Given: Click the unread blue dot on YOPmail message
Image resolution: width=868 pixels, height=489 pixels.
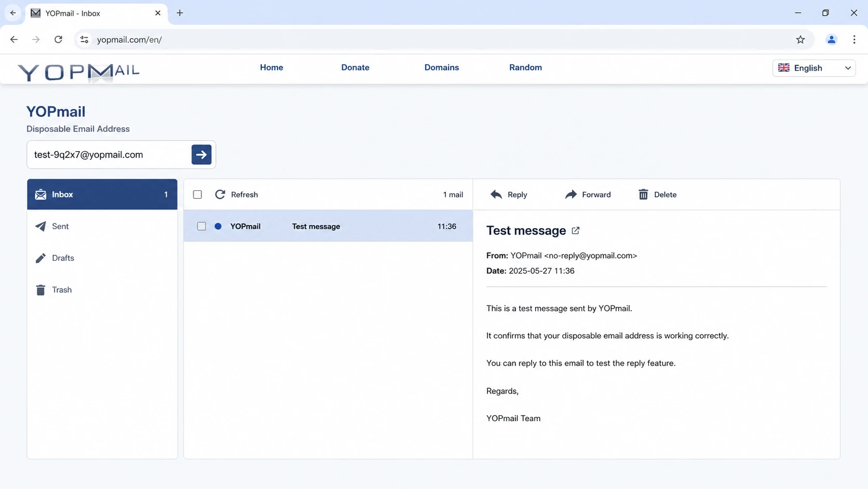Looking at the screenshot, I should point(218,226).
